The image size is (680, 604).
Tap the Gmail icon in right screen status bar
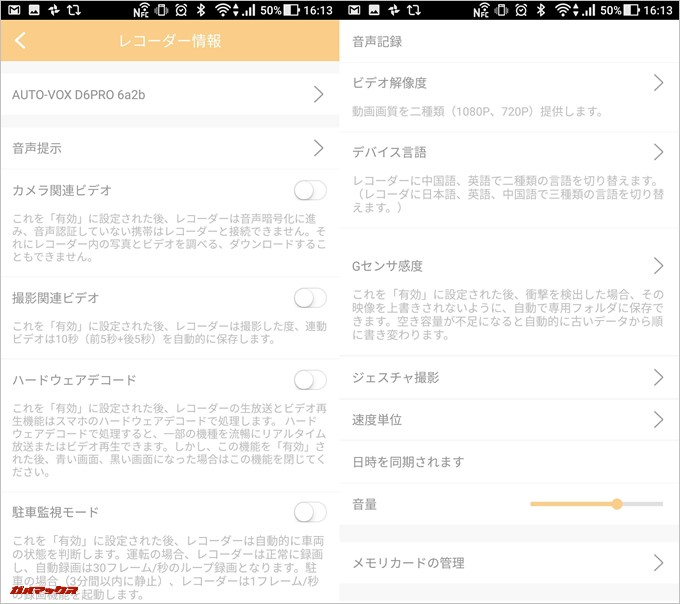tap(354, 10)
